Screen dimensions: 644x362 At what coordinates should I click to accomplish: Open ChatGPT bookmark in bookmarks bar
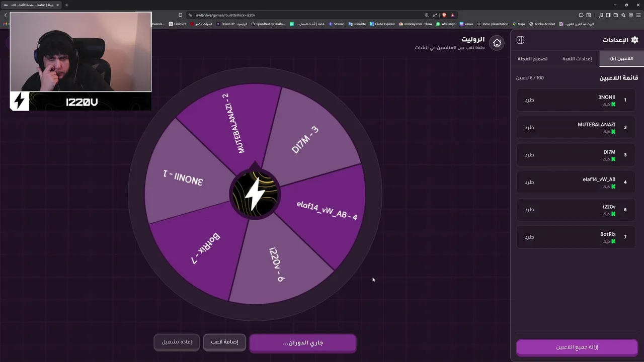tap(177, 24)
